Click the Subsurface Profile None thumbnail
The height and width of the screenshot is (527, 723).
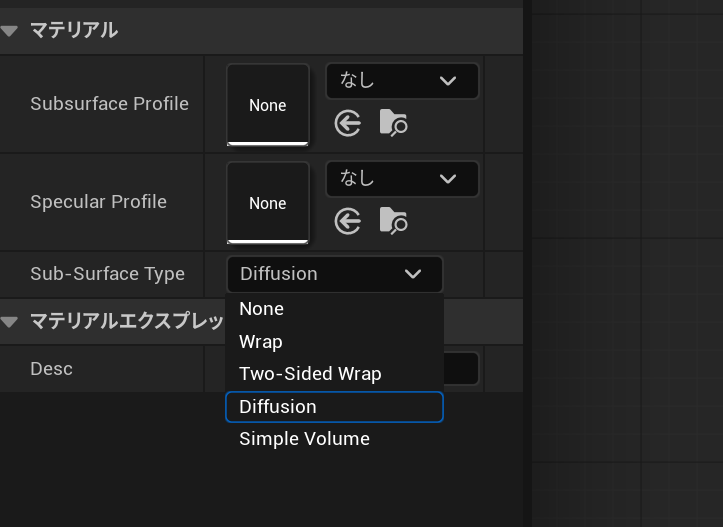click(267, 105)
